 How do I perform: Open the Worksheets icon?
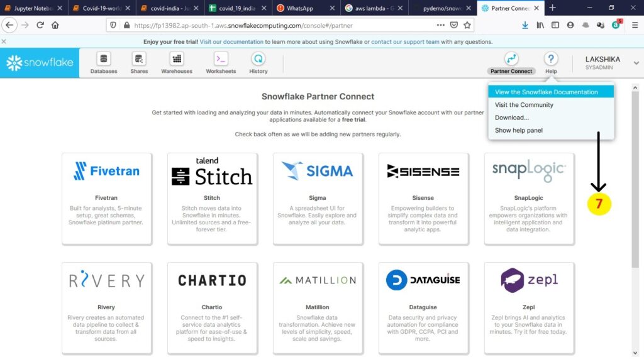221,59
